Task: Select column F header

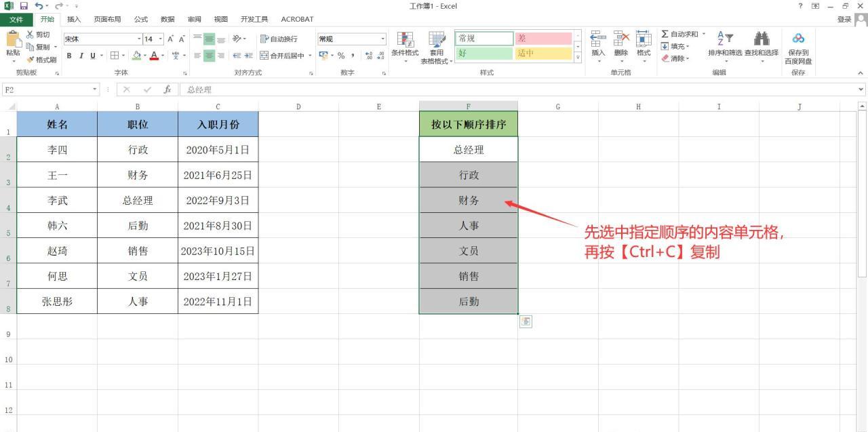Action: 468,106
